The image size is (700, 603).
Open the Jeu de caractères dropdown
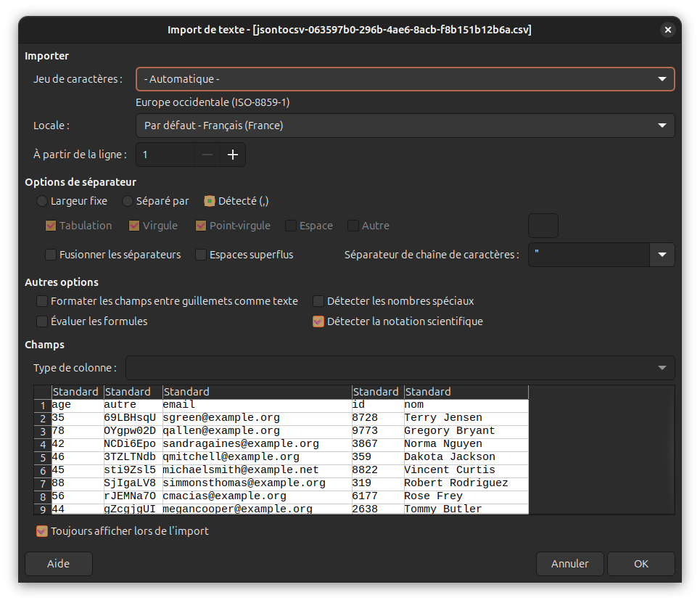(405, 79)
